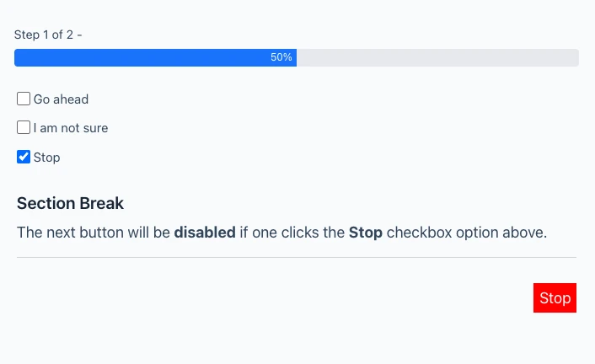Select the "Section Break" heading

pos(70,203)
